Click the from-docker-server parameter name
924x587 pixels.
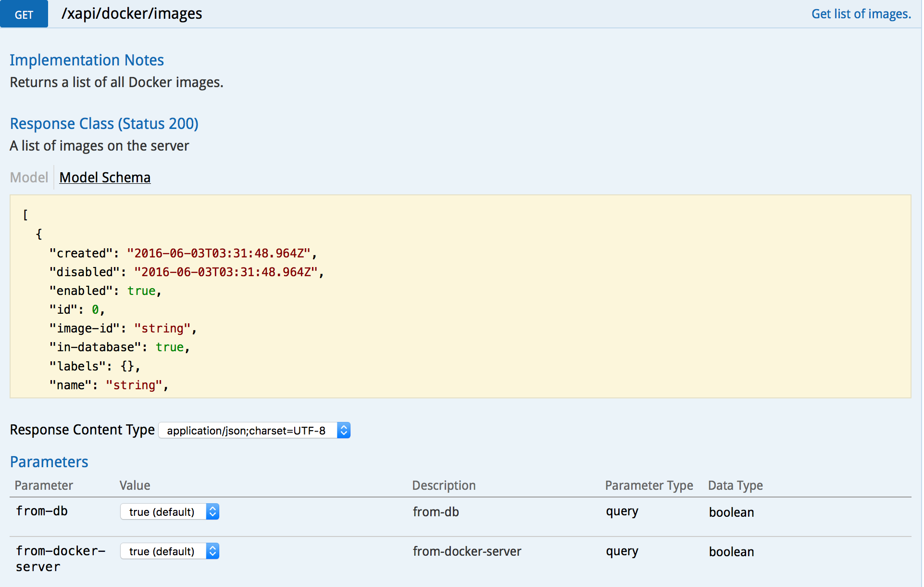click(60, 559)
